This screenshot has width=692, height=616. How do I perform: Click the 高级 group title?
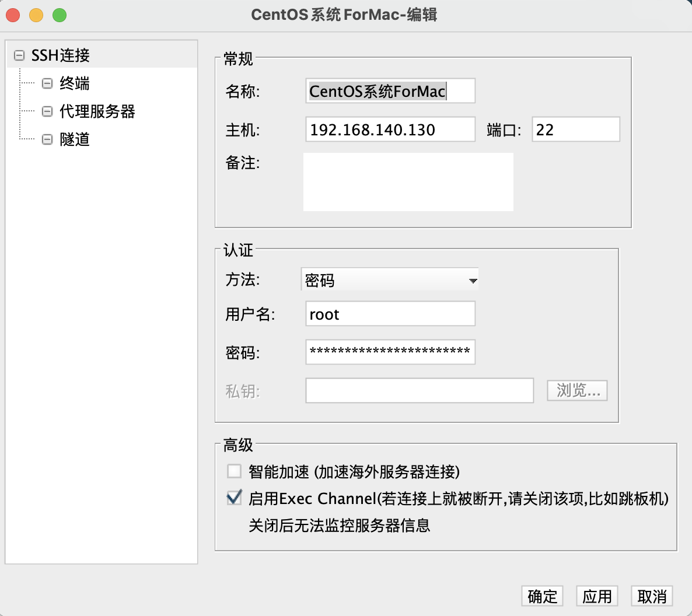[x=238, y=444]
